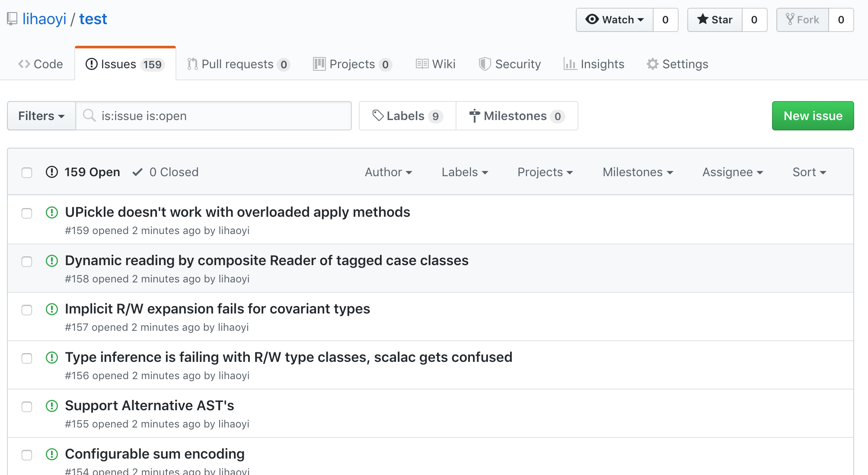The height and width of the screenshot is (475, 868).
Task: Open the Insights tab
Action: point(594,64)
